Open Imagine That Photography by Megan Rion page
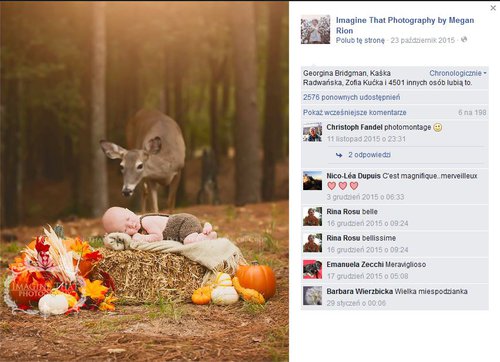The width and height of the screenshot is (500, 362). coord(405,25)
